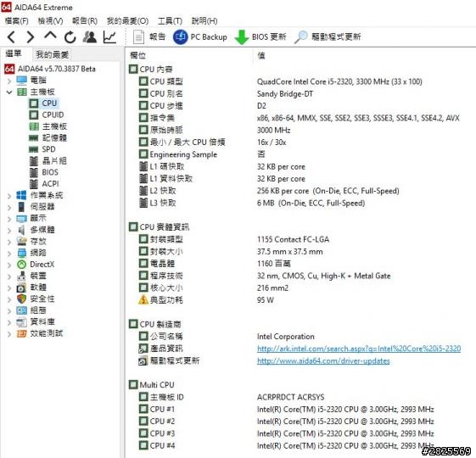Switch to the 我的最愛 tab
Screen dimensions: 476x458
point(53,54)
